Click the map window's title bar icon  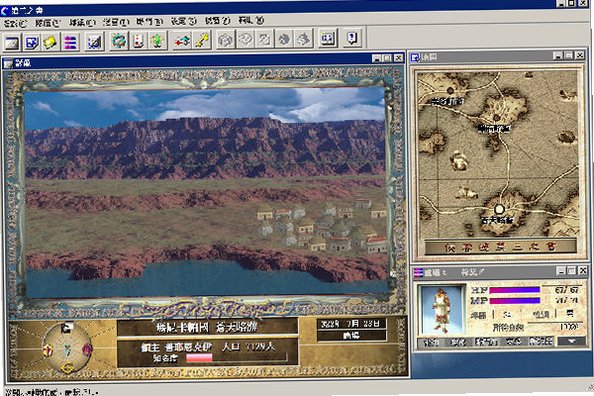415,57
